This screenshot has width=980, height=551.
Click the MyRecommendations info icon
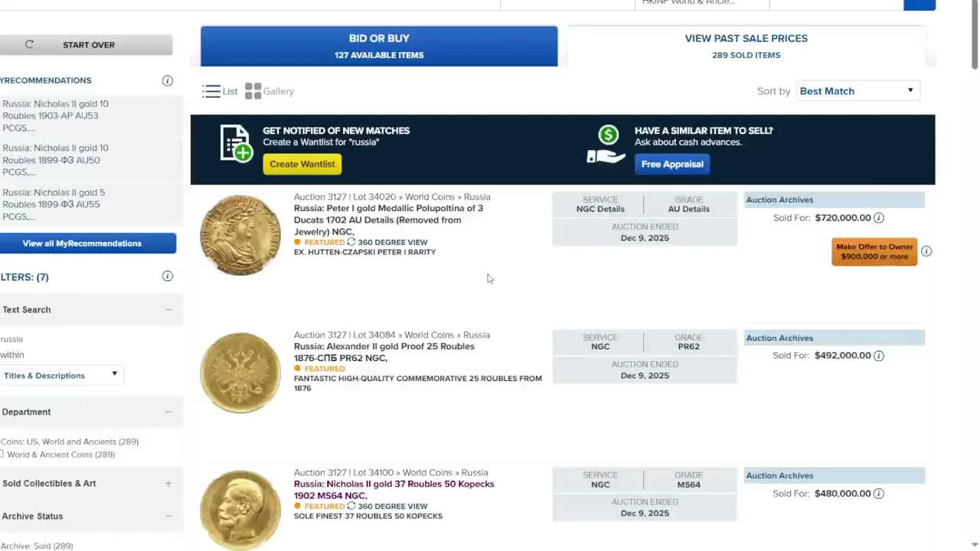pos(168,80)
